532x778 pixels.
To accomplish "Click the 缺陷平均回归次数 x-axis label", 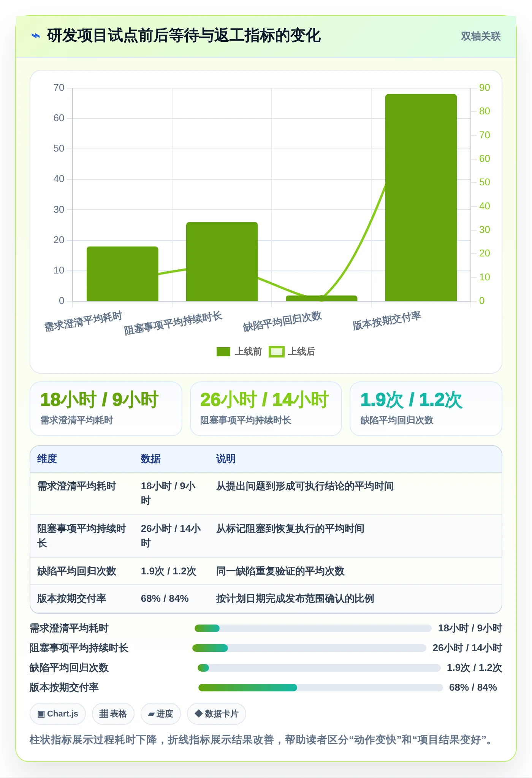I will pyautogui.click(x=282, y=321).
